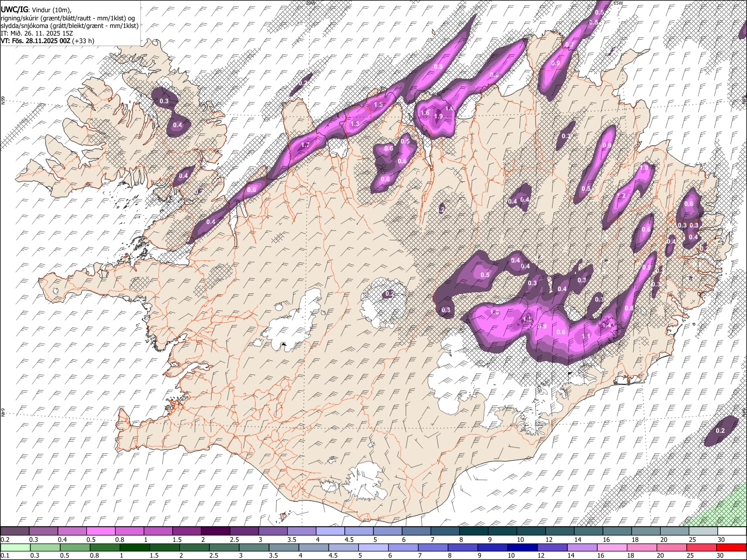Image resolution: width=747 pixels, height=560 pixels.
Task: Click the 4.5 label in the snow scale row
Action: click(349, 540)
